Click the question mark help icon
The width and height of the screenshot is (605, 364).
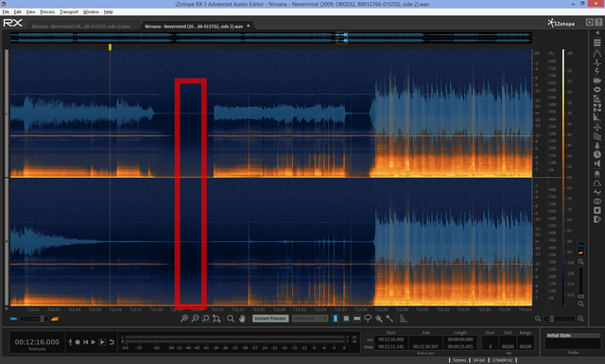point(598,23)
